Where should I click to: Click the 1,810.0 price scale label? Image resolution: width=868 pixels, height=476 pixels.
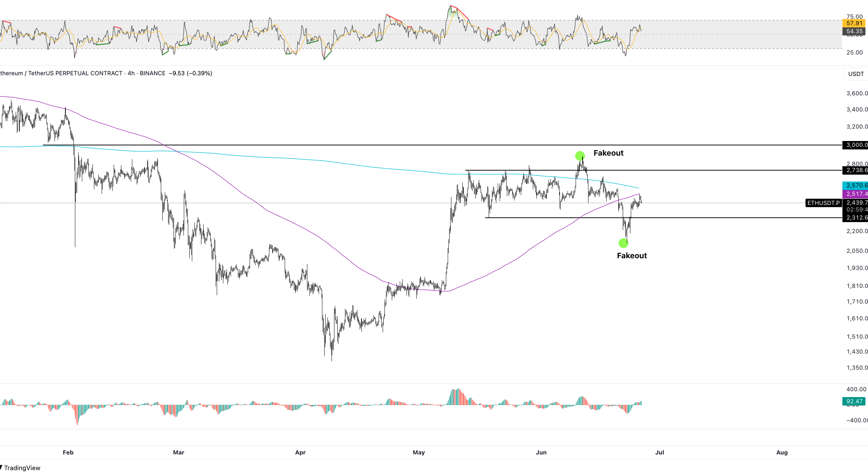coord(857,286)
